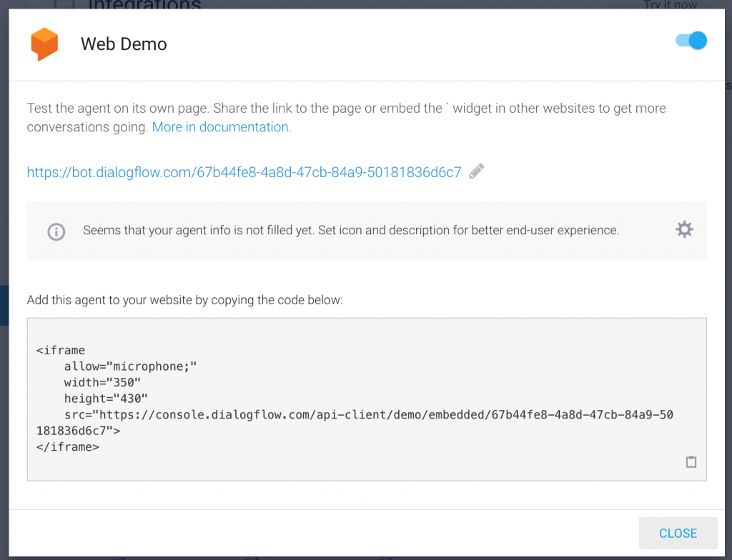Click the opening <iframe tag line in the code

pyautogui.click(x=61, y=351)
